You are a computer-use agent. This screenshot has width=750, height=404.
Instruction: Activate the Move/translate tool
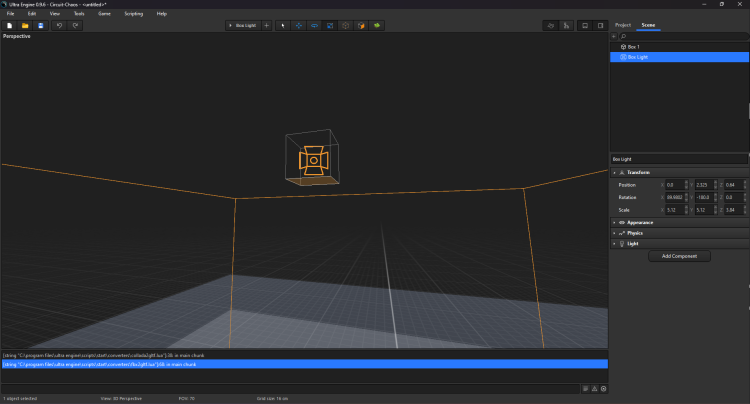(299, 25)
